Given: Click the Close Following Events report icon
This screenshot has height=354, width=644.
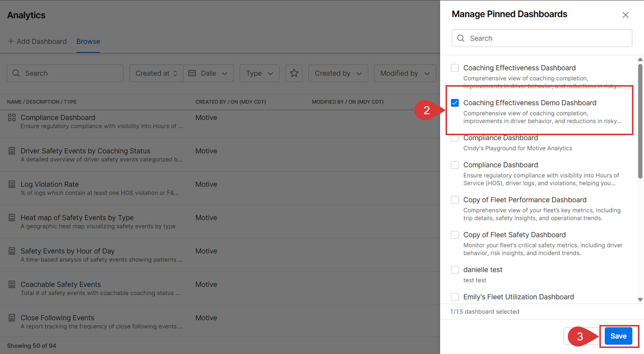Looking at the screenshot, I should [x=12, y=318].
